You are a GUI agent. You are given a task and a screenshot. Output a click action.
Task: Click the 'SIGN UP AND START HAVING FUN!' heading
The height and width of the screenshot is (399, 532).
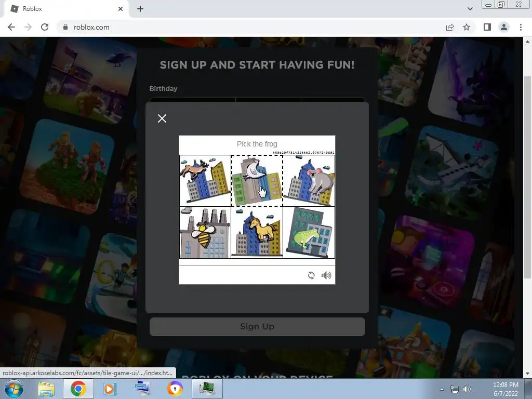coord(257,65)
